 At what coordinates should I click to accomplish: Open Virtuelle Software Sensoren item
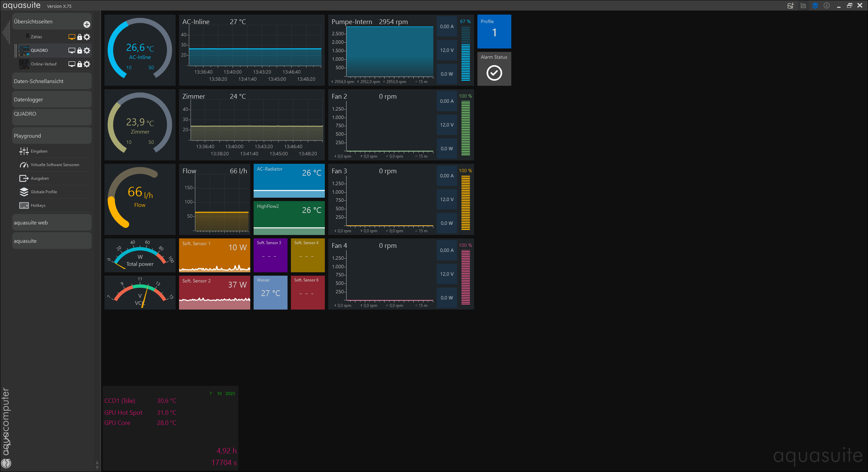pos(55,165)
